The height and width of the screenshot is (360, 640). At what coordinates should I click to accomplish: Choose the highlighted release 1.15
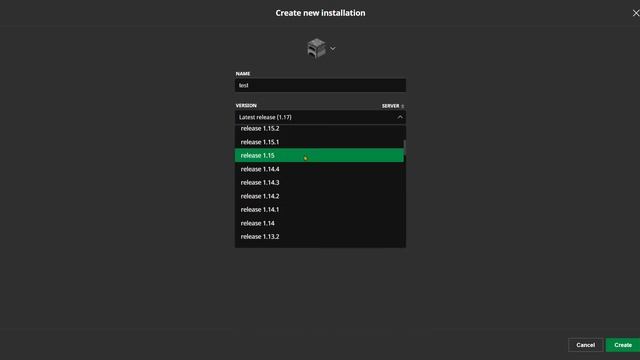[319, 156]
